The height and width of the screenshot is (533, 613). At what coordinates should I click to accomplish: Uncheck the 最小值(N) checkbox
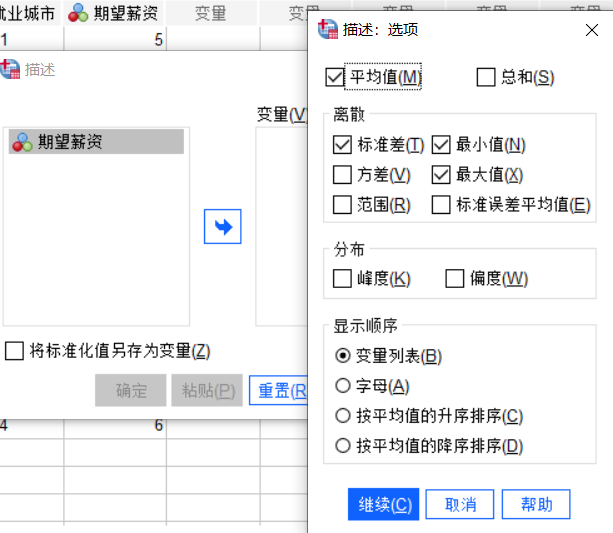[x=441, y=144]
